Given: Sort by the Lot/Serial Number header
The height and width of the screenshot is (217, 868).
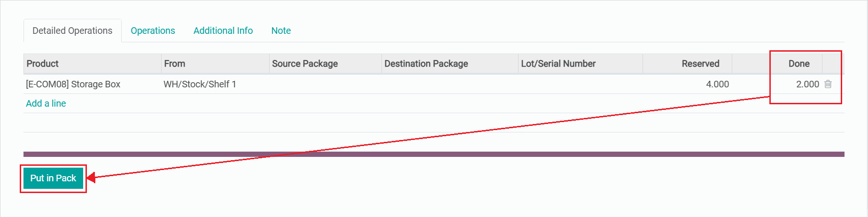Looking at the screenshot, I should click(x=558, y=63).
